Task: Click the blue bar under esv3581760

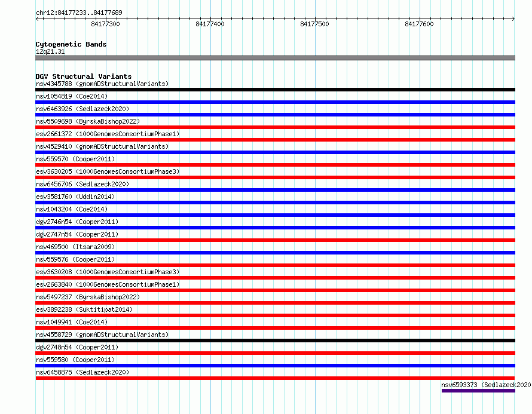Action: click(x=275, y=203)
